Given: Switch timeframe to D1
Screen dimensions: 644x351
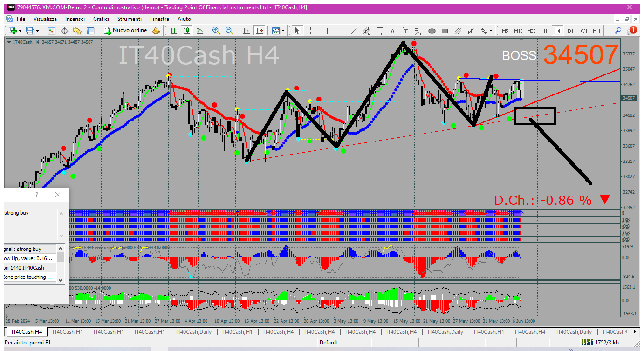Looking at the screenshot, I should click(x=570, y=31).
